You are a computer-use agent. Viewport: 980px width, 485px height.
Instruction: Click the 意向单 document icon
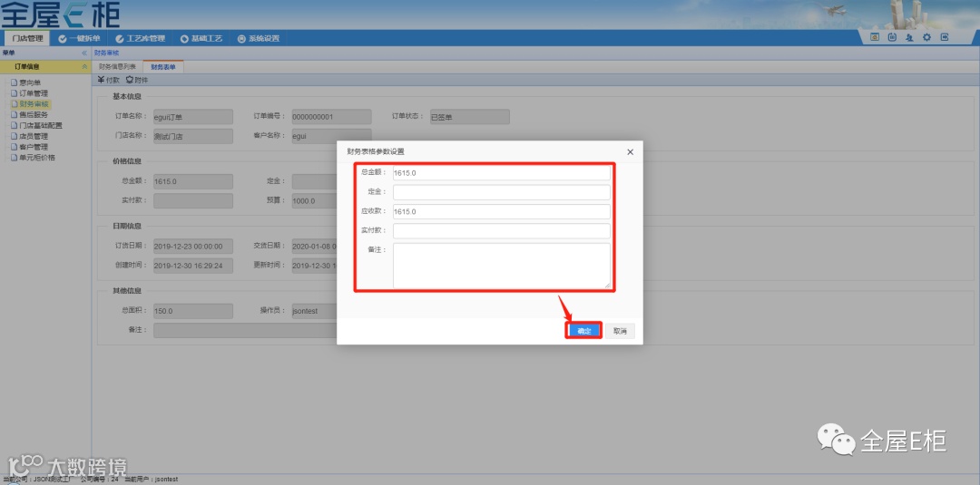point(14,82)
